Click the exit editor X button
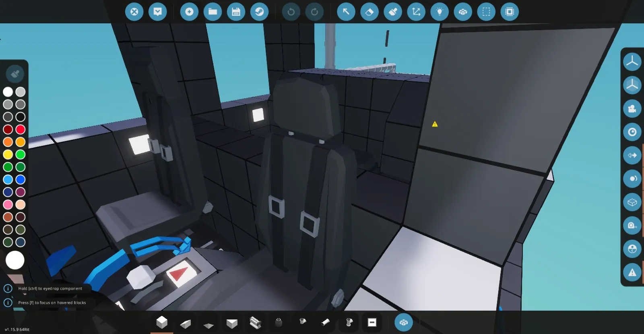Viewport: 644px width, 334px height. tap(134, 12)
